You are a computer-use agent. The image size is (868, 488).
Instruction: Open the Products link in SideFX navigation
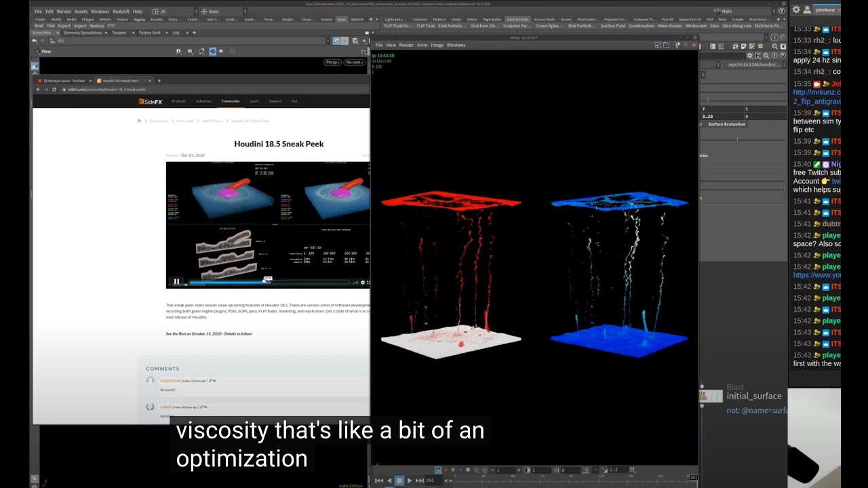[178, 101]
